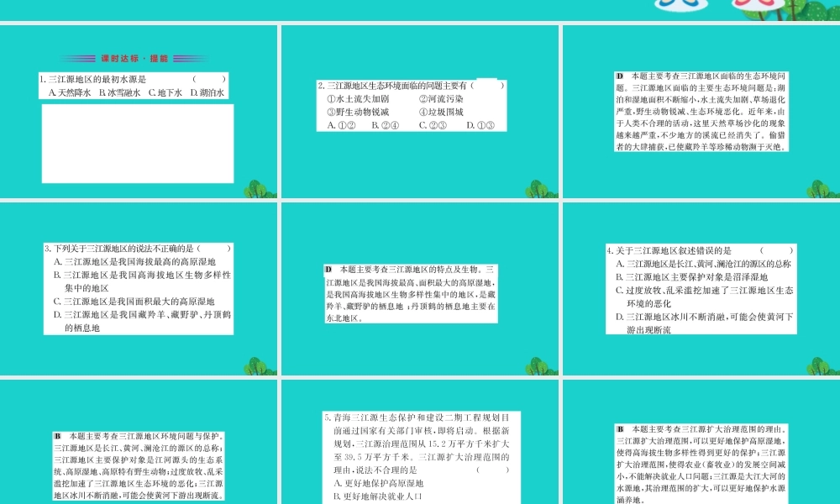The height and width of the screenshot is (504, 840).
Task: Click the tree decoration icon on question 1 slide
Action: [260, 189]
